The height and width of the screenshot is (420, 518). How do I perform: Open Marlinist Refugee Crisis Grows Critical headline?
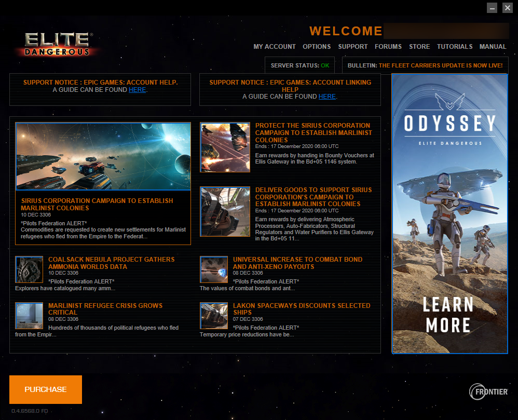pos(105,309)
